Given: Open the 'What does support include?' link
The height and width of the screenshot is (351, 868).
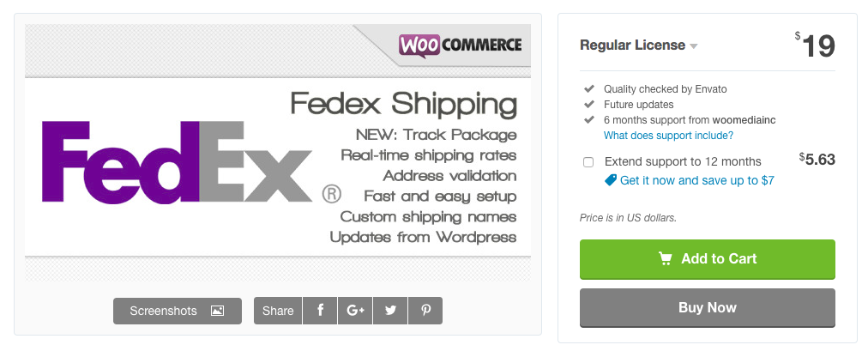Looking at the screenshot, I should click(668, 135).
